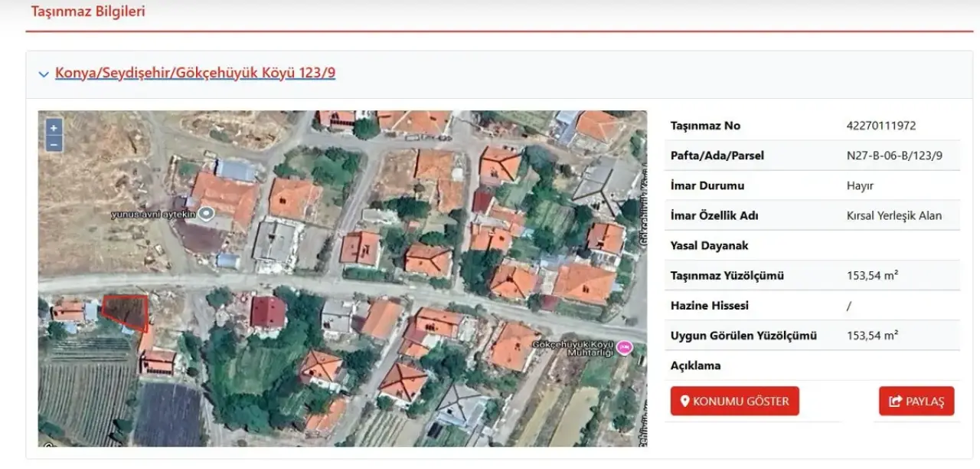Screen dimensions: 980x469
Task: Click the Taşınmaz Bilgileri section heading
Action: pos(88,11)
